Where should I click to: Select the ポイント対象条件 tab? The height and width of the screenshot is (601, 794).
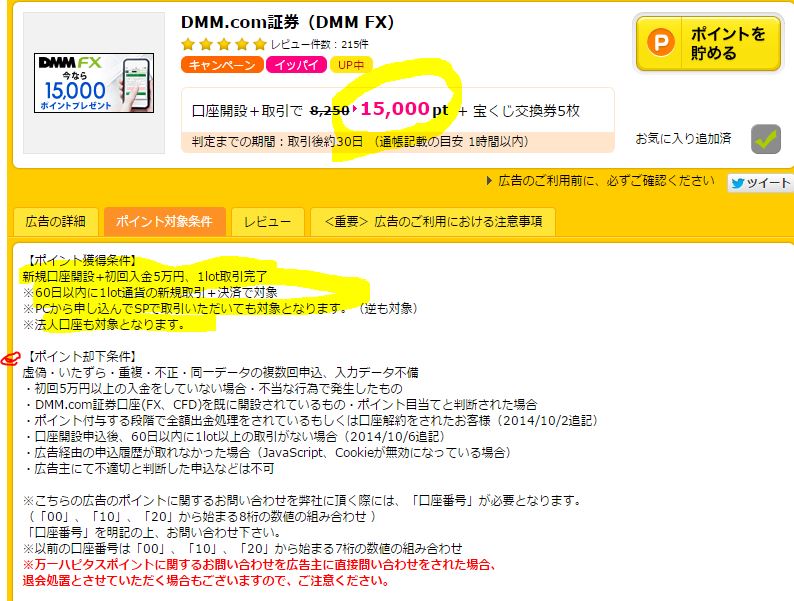tap(164, 221)
